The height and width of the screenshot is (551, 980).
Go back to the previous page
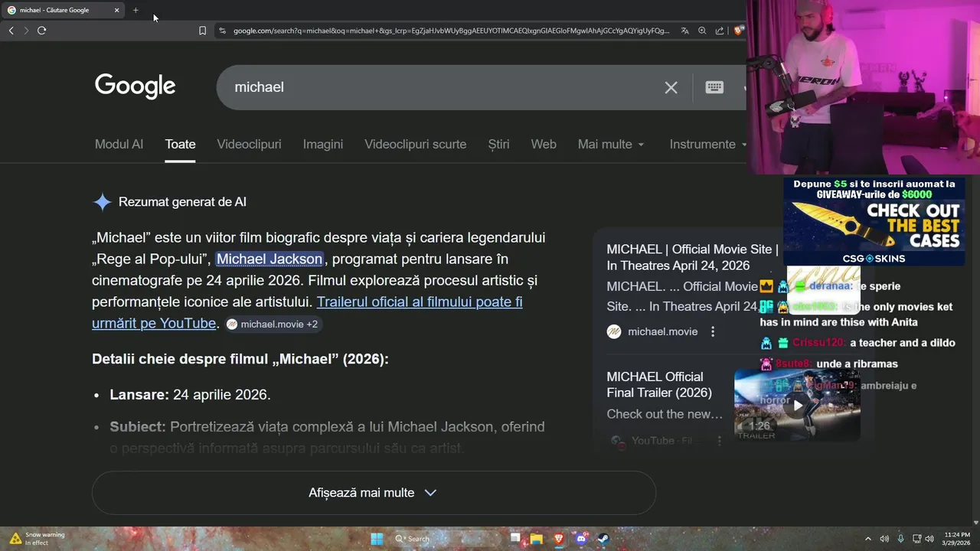[11, 31]
